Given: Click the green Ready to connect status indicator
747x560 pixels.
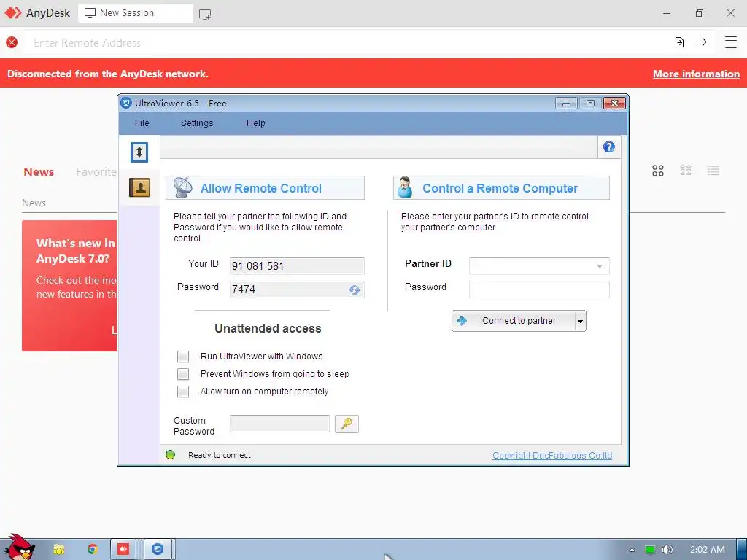Looking at the screenshot, I should (170, 455).
